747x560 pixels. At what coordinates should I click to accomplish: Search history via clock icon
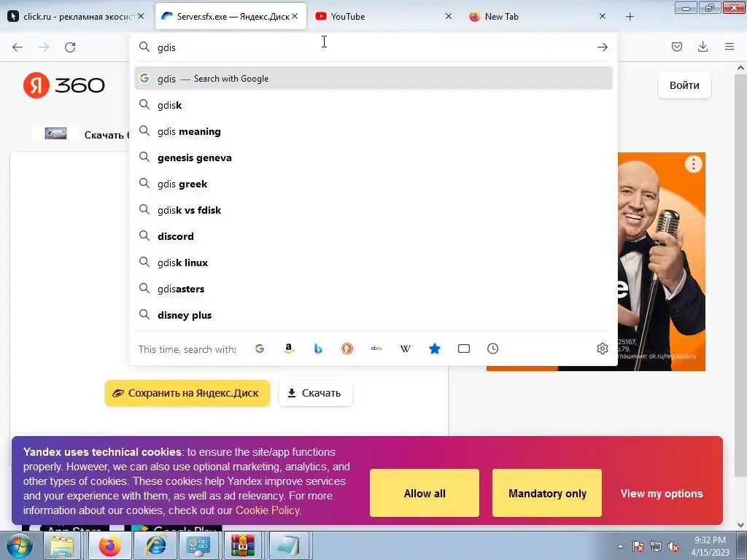[x=493, y=349]
